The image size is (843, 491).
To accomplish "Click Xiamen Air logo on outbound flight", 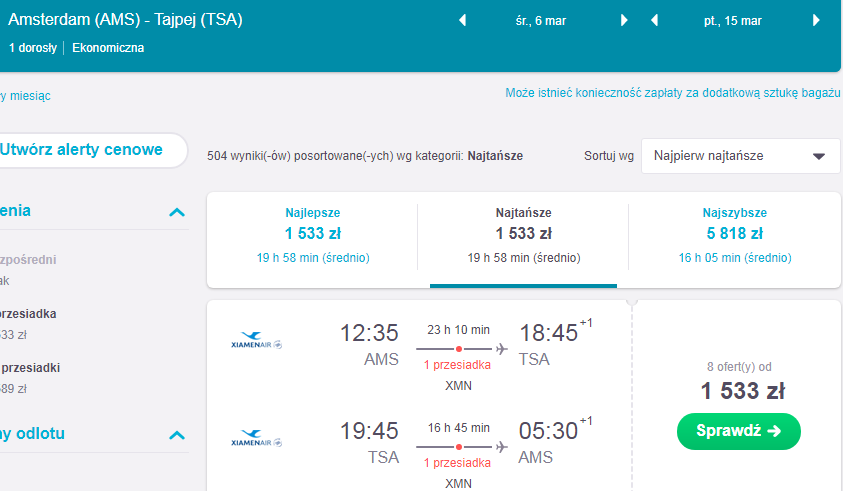I will 256,340.
